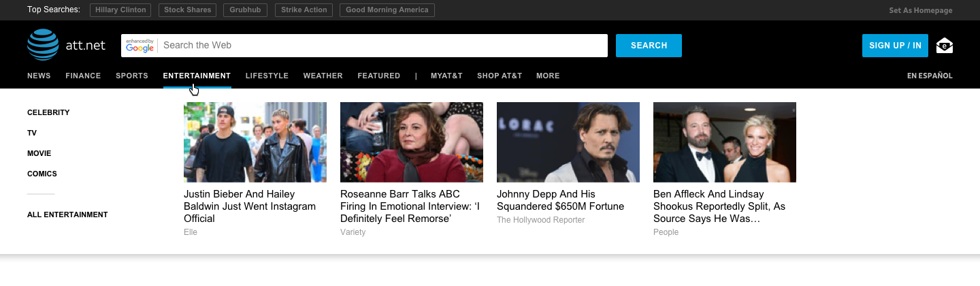This screenshot has width=980, height=286.
Task: Select CELEBRITY in the entertainment submenu
Action: 48,112
